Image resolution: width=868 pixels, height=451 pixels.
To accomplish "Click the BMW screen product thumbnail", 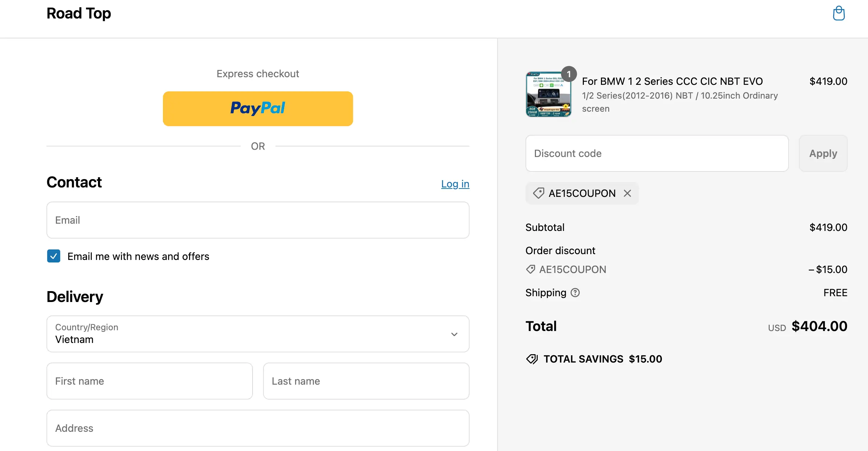I will [x=548, y=95].
